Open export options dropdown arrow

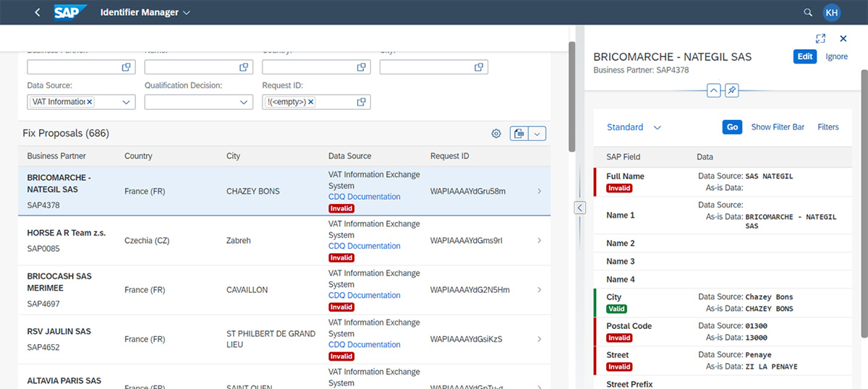point(537,133)
